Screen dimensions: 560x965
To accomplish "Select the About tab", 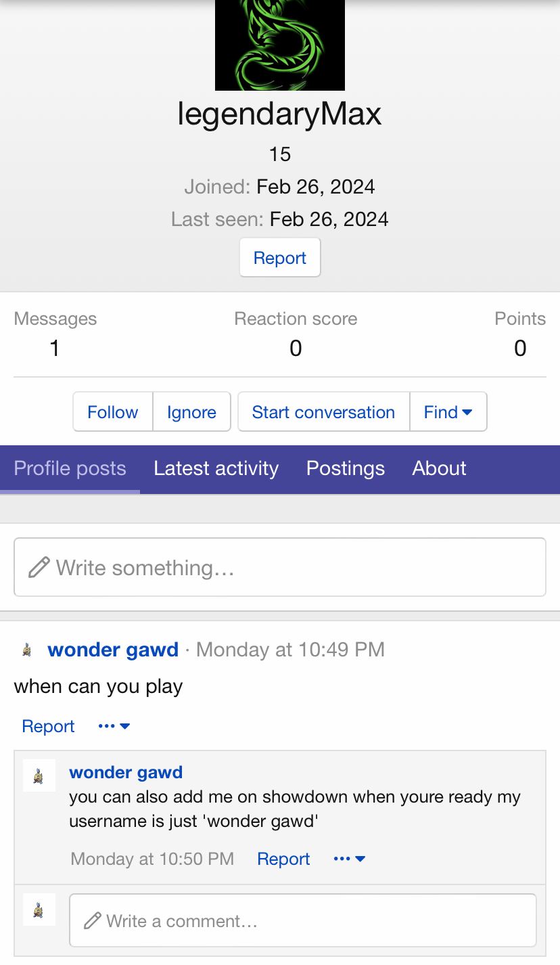I will pos(439,468).
